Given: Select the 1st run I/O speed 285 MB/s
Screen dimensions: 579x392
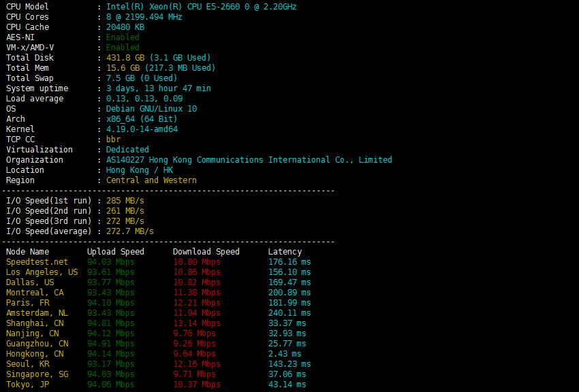Looking at the screenshot, I should click(x=125, y=201).
